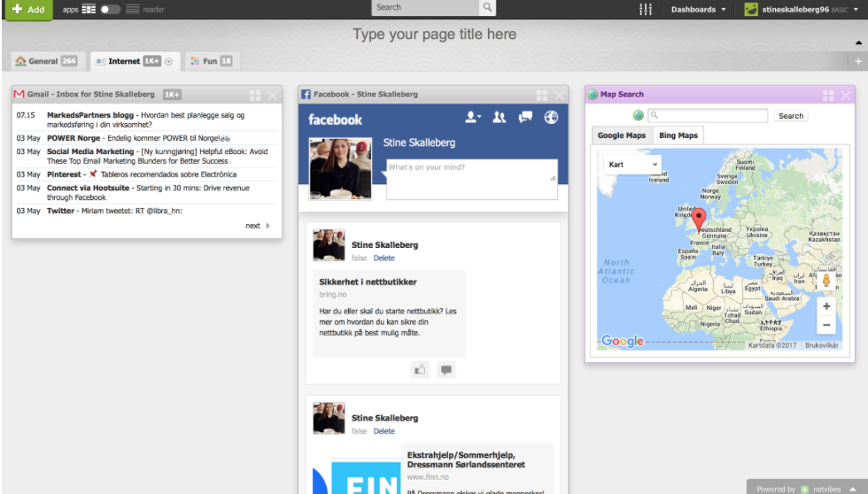Zoom out on the map

coord(825,325)
